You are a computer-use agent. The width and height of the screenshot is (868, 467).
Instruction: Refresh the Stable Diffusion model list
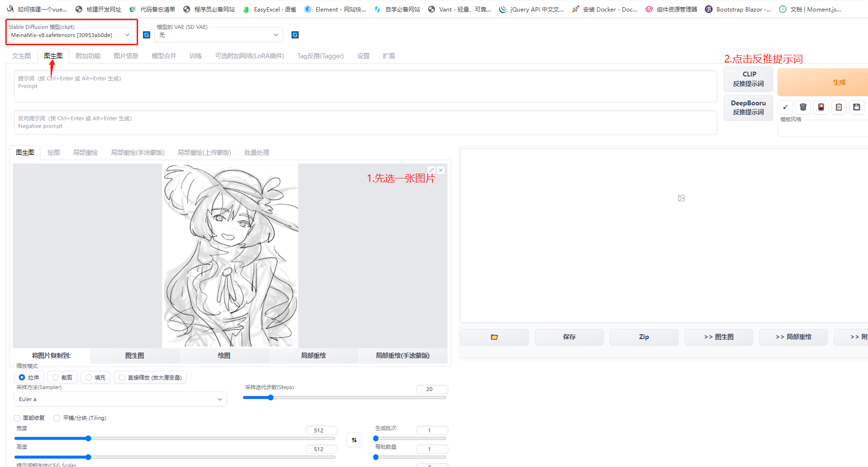point(146,35)
